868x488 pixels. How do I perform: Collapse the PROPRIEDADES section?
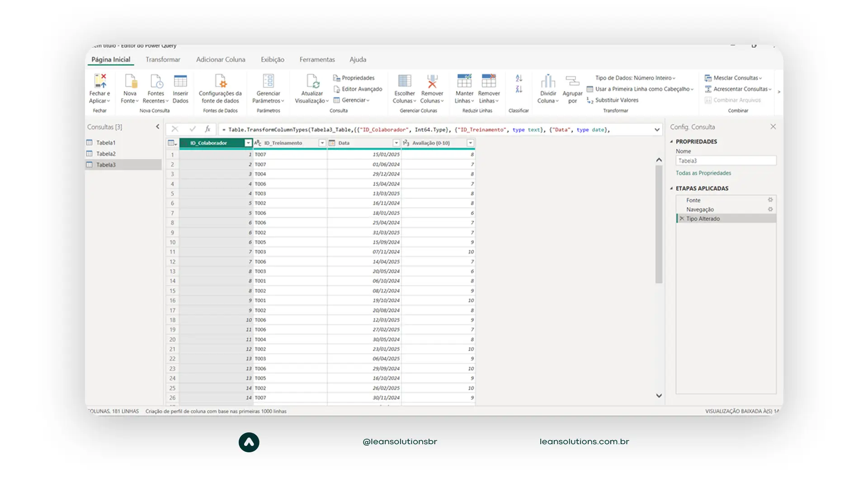click(x=671, y=141)
